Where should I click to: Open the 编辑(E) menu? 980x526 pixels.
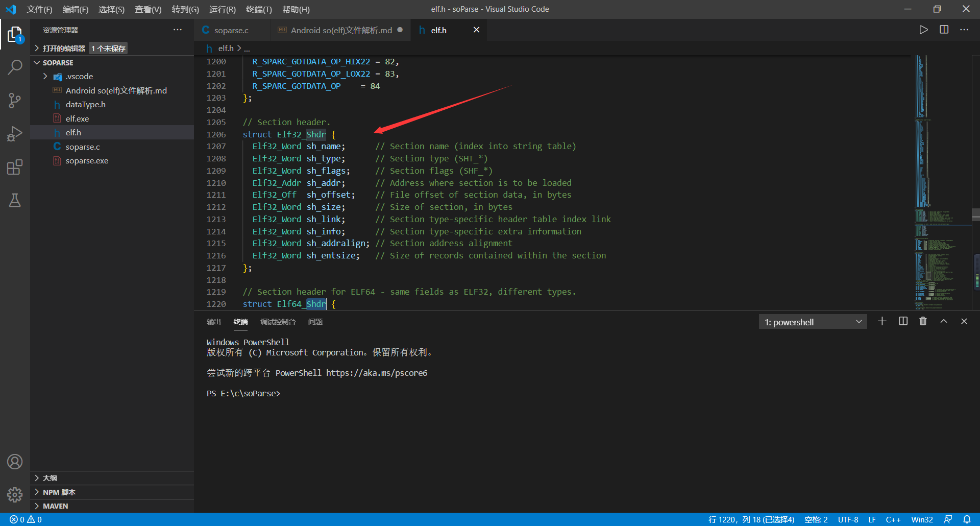[76, 9]
